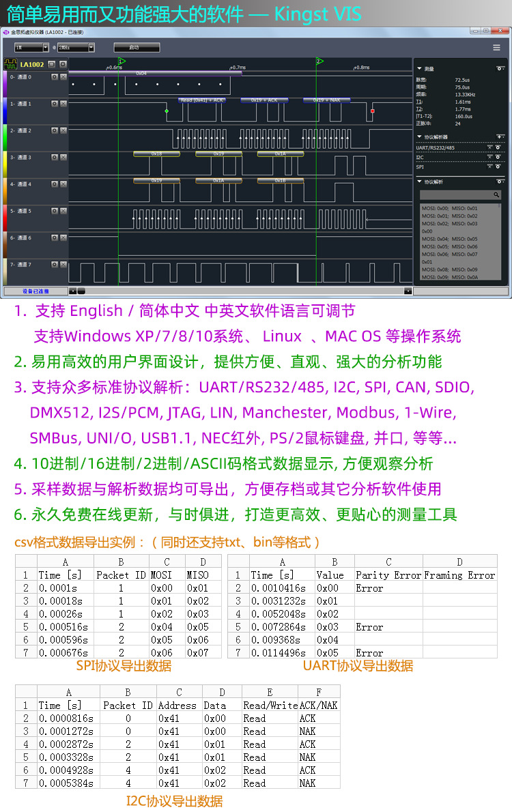Click 'Framing Error' column header
Viewport: 512px width, 812px height.
[459, 575]
